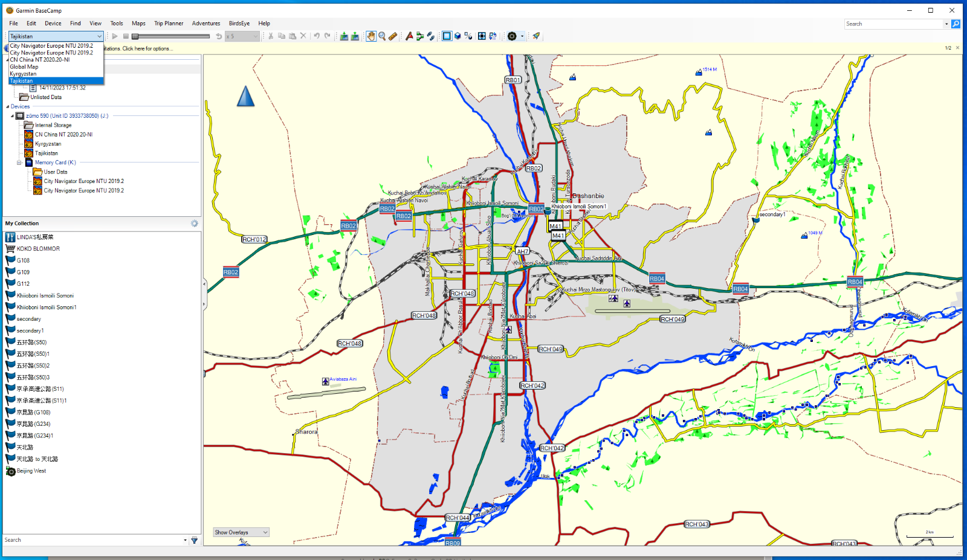Viewport: 967px width, 560px height.
Task: Click the fit-to-selection map icon
Action: pos(482,36)
